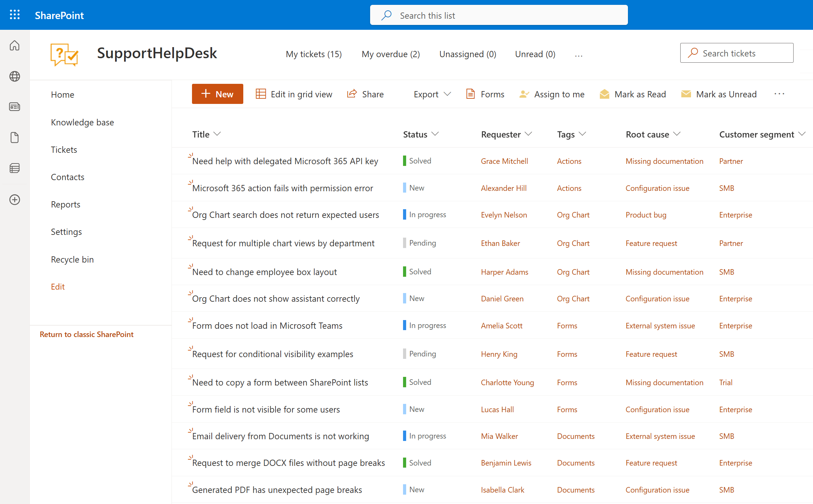Open the SharePoint app launcher grid
Viewport: 813px width, 504px height.
[15, 15]
